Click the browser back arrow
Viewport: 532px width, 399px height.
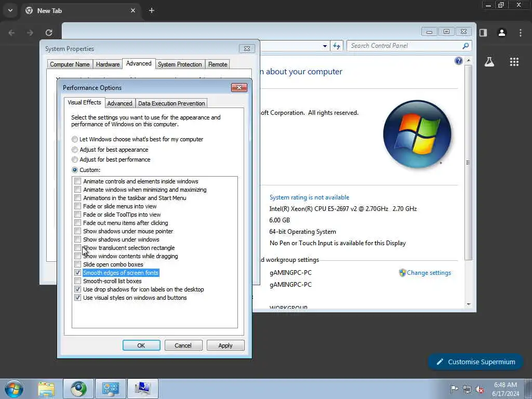click(11, 33)
